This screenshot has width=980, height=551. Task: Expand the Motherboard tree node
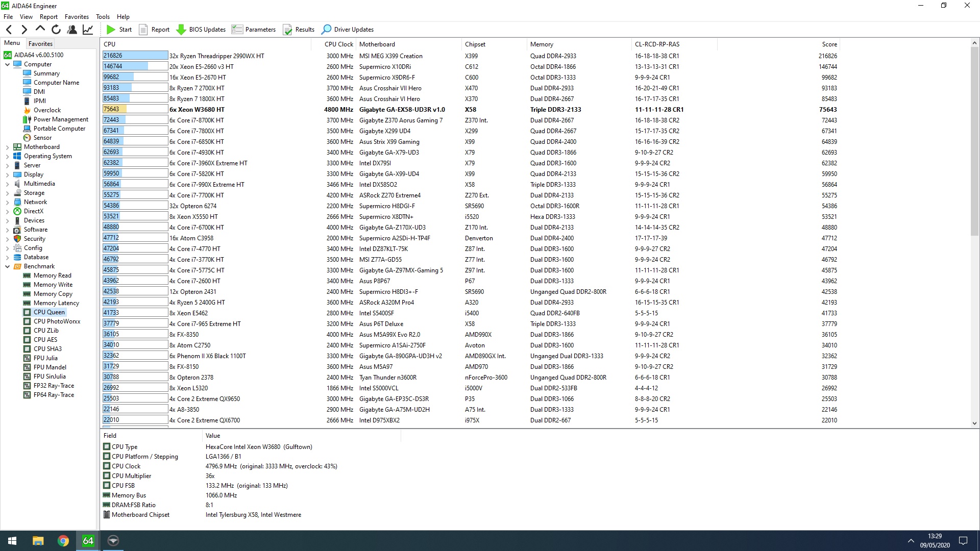click(x=7, y=147)
